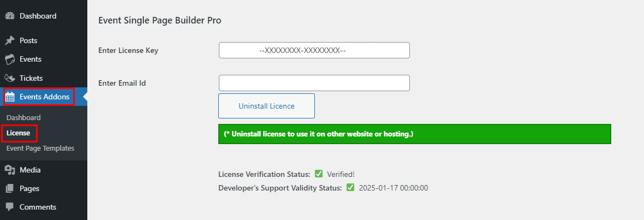644x220 pixels.
Task: Click the Developer's Support Validity green checkmark
Action: pyautogui.click(x=350, y=188)
